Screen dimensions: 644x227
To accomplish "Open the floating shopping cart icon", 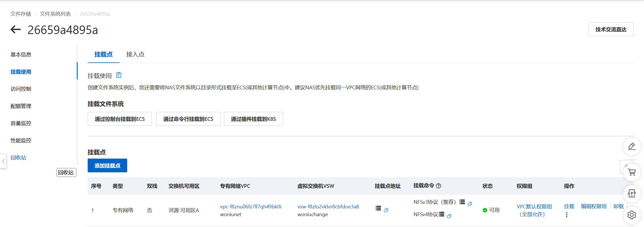I will pos(632,172).
